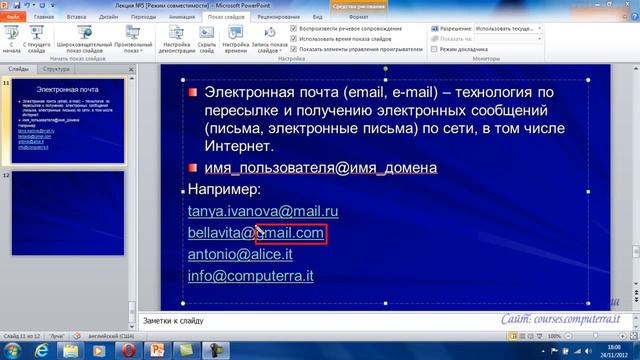Open Opera browser from taskbar
The height and width of the screenshot is (360, 640).
[128, 351]
